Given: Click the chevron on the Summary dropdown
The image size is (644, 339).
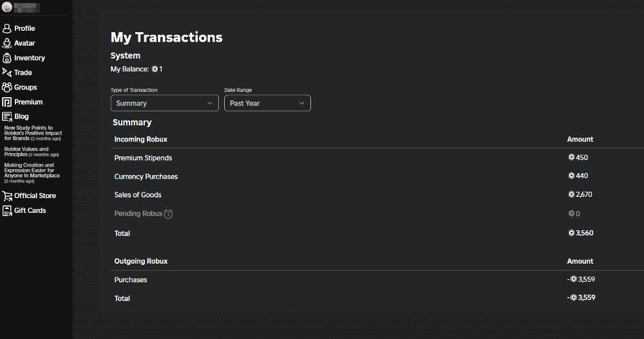Looking at the screenshot, I should 210,103.
